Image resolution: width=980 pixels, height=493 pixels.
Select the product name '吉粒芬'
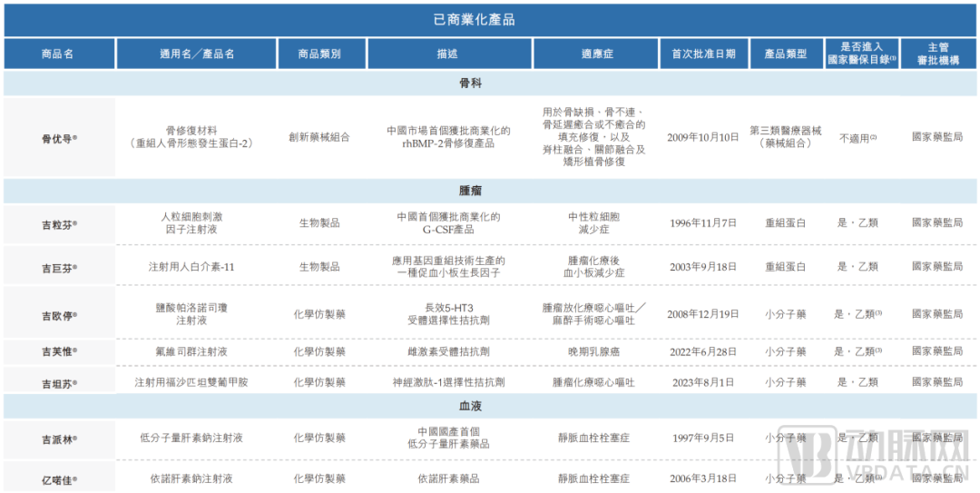(59, 223)
